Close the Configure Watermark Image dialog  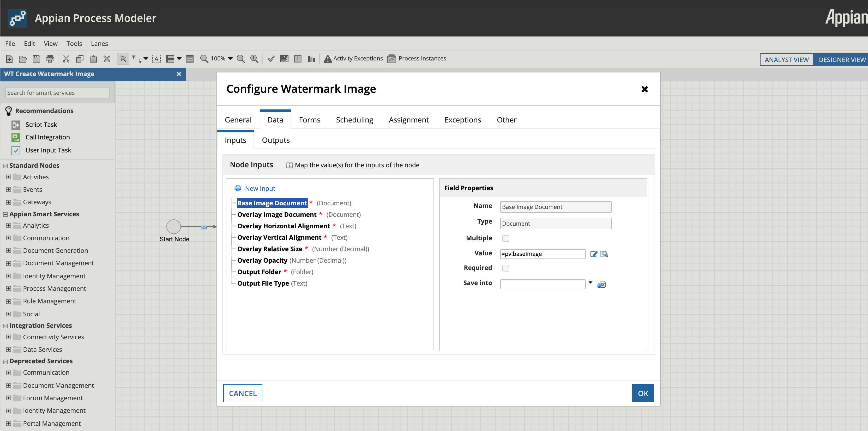coord(644,89)
